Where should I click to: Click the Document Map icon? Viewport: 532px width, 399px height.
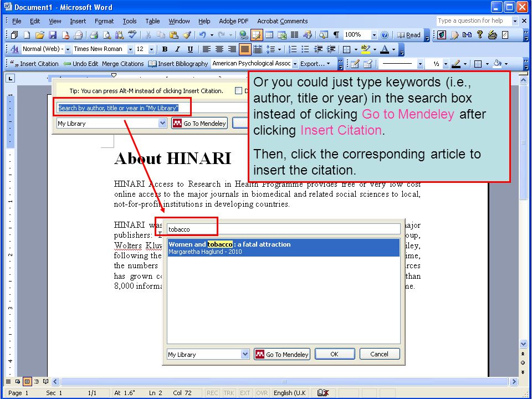(324, 35)
